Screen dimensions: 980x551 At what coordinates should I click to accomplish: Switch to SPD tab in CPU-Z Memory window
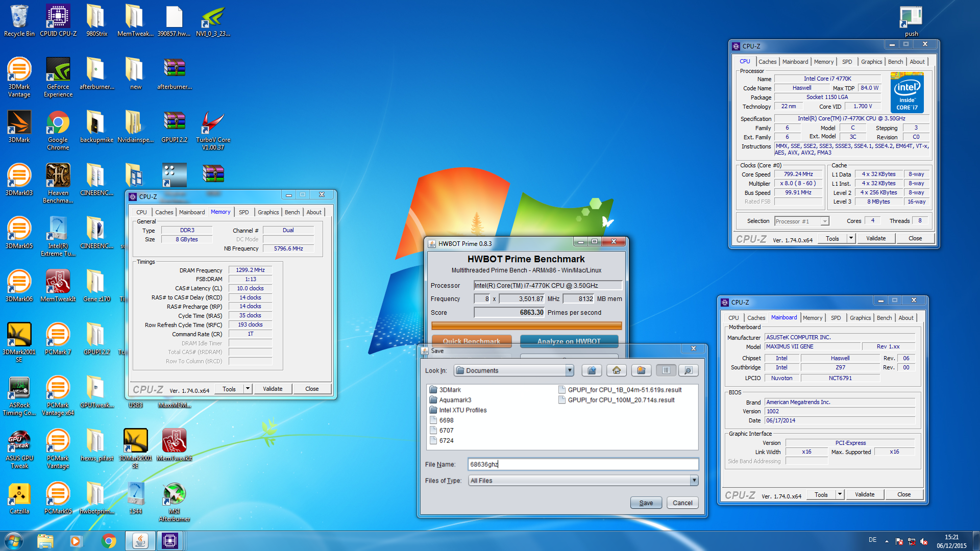tap(244, 212)
